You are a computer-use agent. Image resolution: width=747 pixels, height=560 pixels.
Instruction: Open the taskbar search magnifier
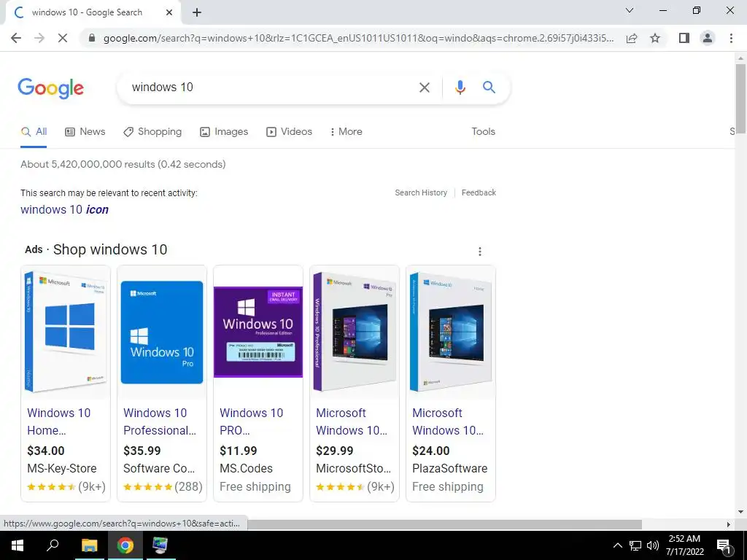pyautogui.click(x=53, y=545)
